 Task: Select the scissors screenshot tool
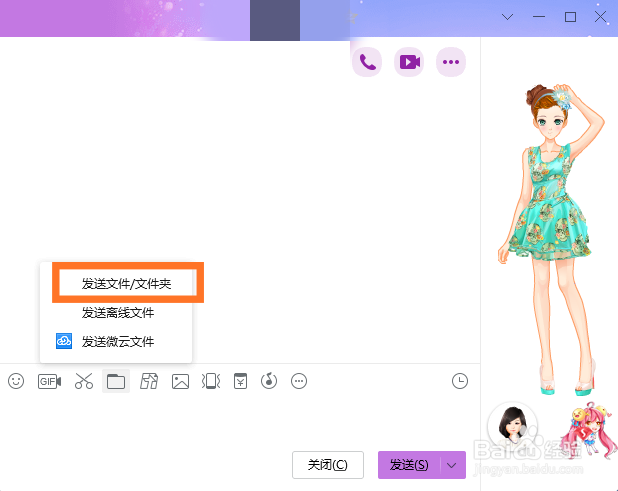84,381
